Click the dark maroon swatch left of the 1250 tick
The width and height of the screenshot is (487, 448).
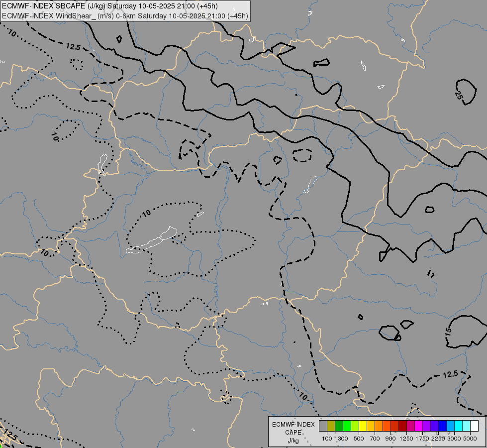click(x=402, y=426)
